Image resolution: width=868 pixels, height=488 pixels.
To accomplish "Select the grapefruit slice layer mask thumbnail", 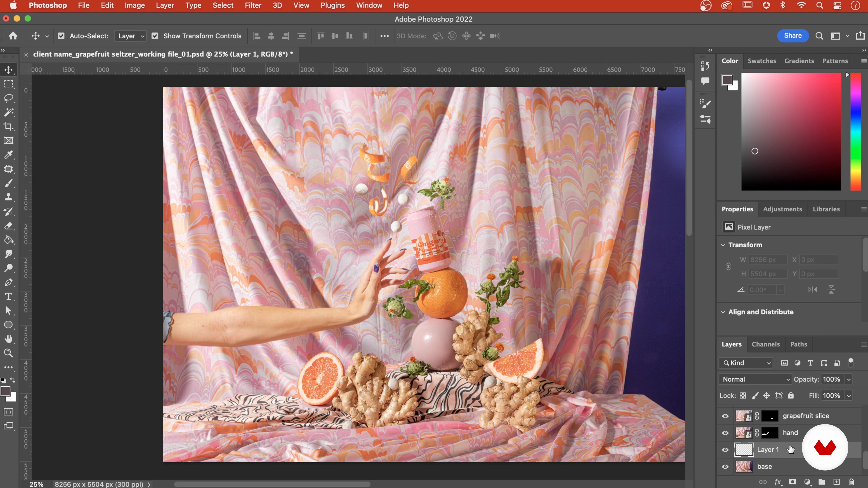I will pos(770,416).
